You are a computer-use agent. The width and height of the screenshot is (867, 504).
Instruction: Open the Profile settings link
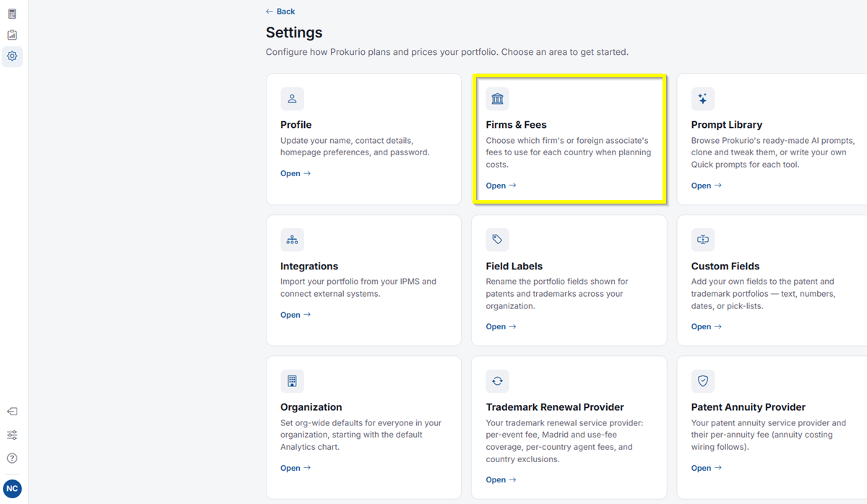(296, 173)
